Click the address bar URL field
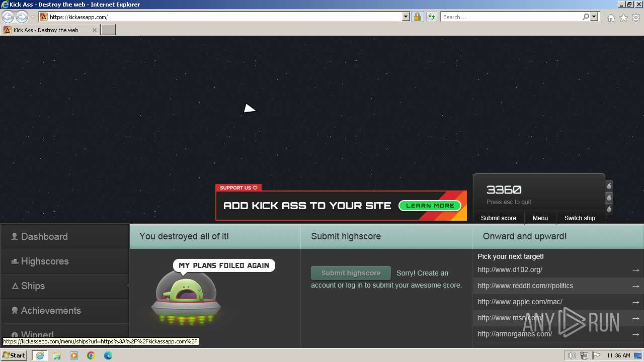 (225, 17)
